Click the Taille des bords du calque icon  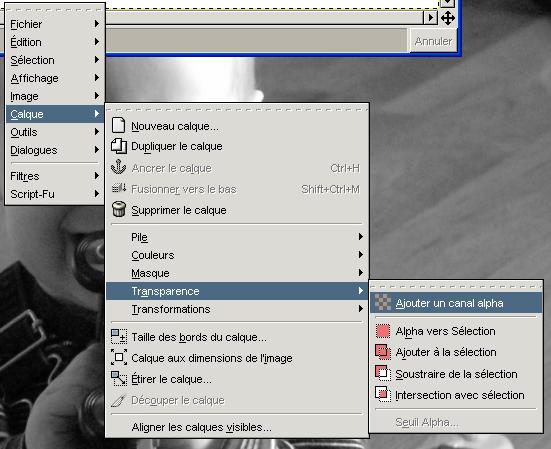click(119, 337)
